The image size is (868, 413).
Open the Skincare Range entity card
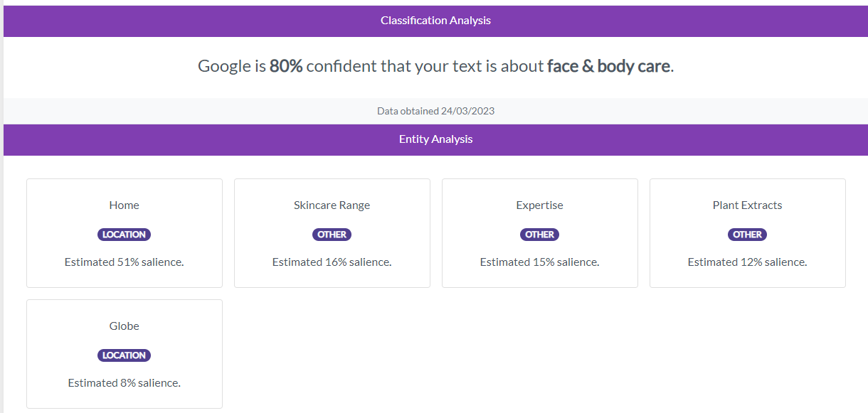click(x=332, y=233)
